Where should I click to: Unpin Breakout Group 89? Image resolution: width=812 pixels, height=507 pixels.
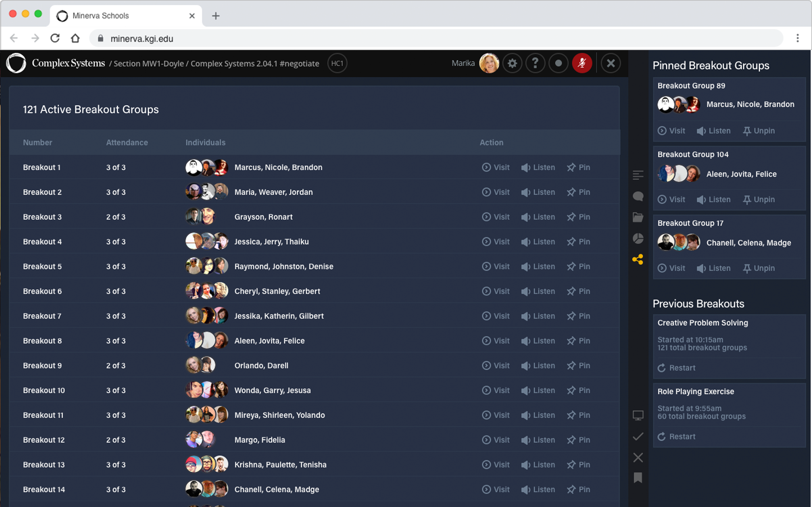[758, 131]
